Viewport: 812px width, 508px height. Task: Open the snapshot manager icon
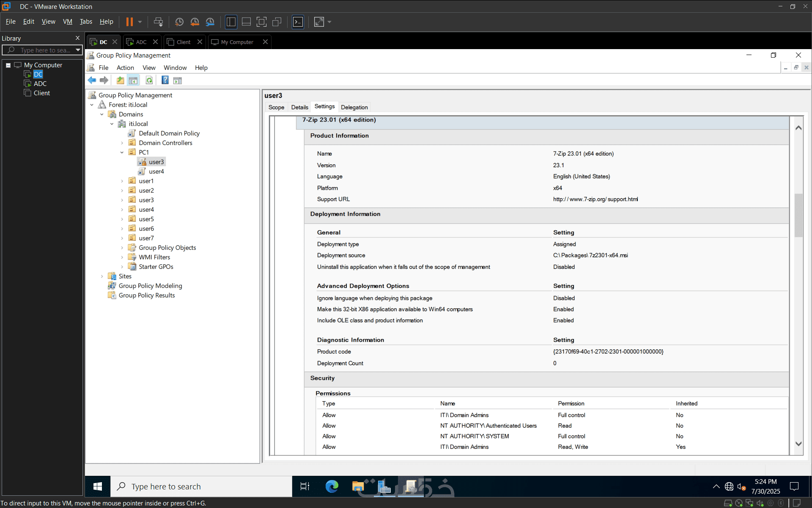click(x=210, y=22)
